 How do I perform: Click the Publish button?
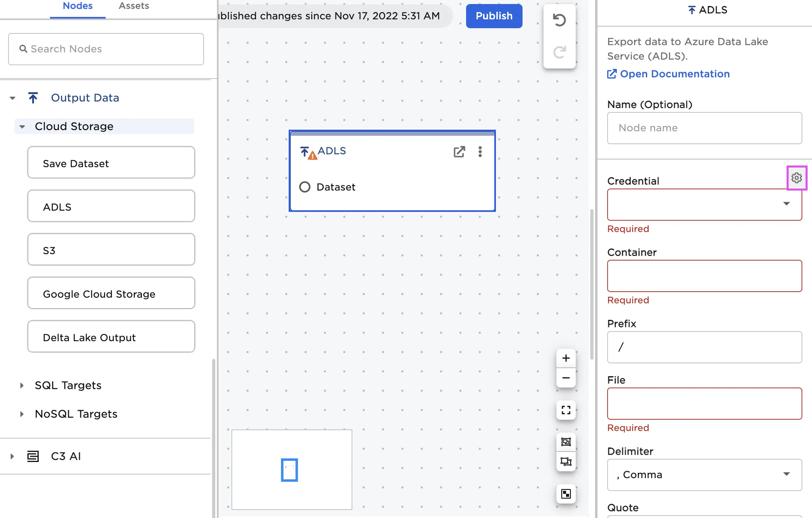pos(493,16)
